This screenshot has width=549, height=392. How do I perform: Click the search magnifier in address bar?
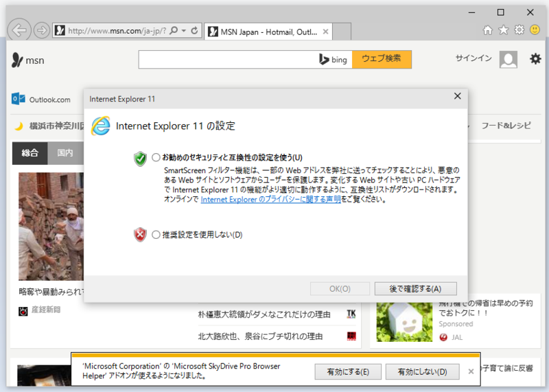pyautogui.click(x=174, y=30)
